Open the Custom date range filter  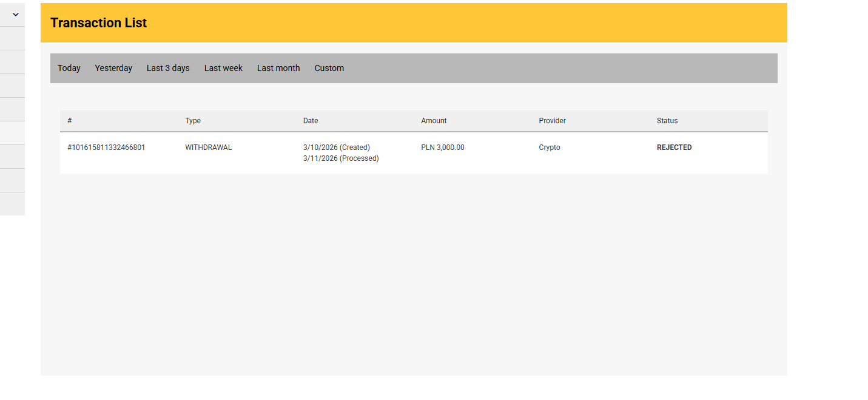coord(329,68)
